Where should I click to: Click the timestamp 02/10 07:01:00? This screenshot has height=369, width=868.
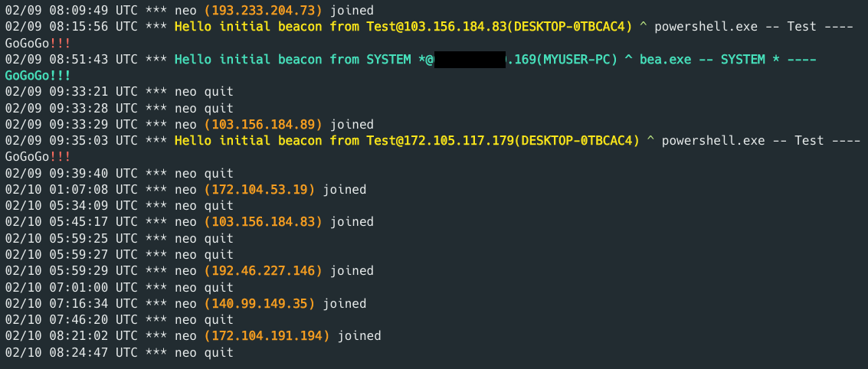[x=57, y=287]
